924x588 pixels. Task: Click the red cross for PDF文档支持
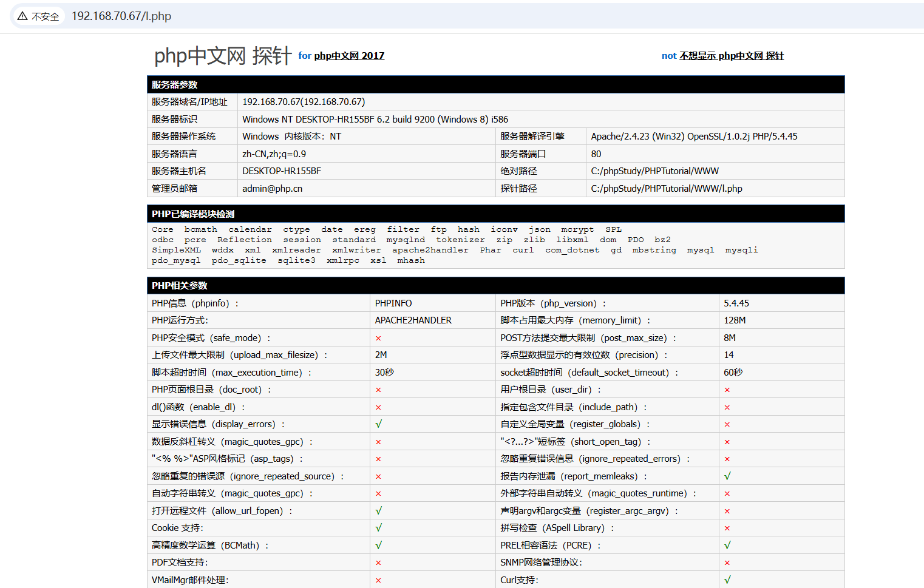point(378,563)
